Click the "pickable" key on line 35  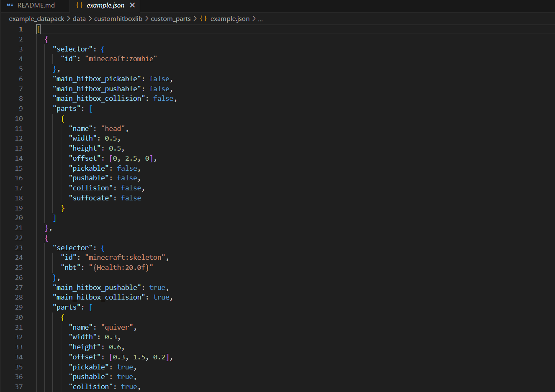click(89, 367)
